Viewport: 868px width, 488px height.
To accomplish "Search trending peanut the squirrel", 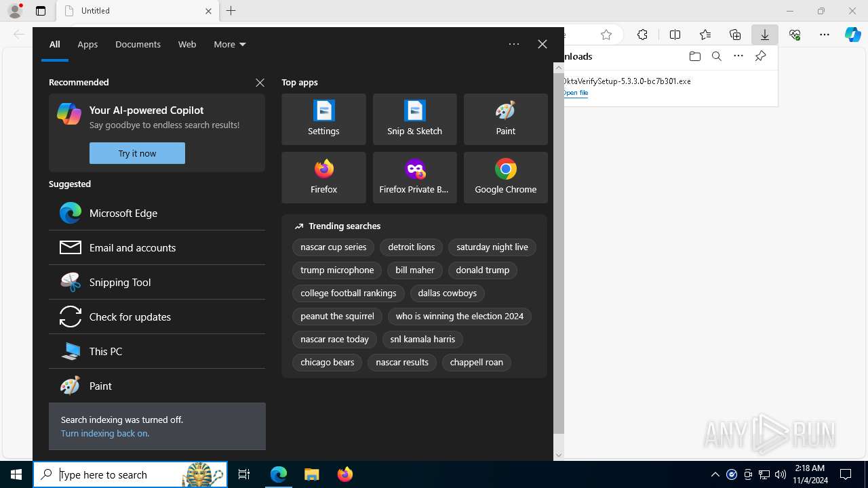I will click(337, 317).
